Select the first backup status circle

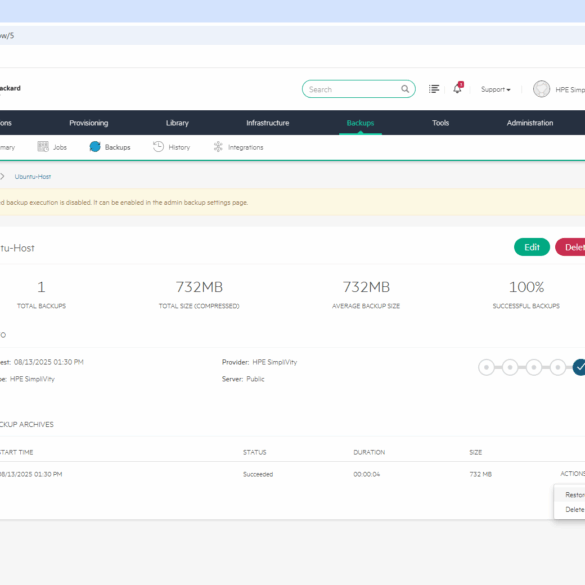(x=486, y=367)
